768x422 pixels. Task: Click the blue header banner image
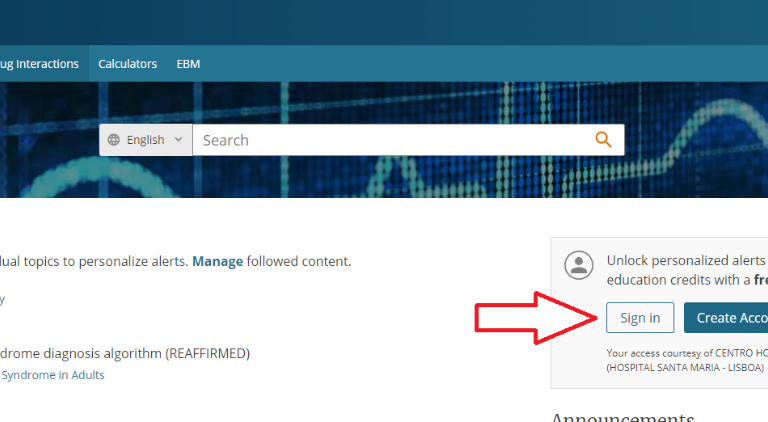384,140
